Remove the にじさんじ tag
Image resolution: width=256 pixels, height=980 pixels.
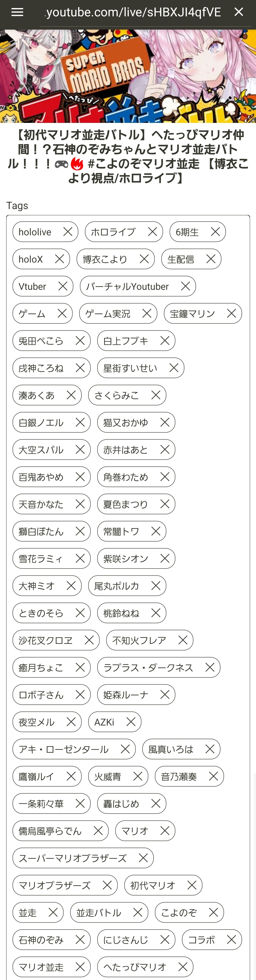pos(165,940)
